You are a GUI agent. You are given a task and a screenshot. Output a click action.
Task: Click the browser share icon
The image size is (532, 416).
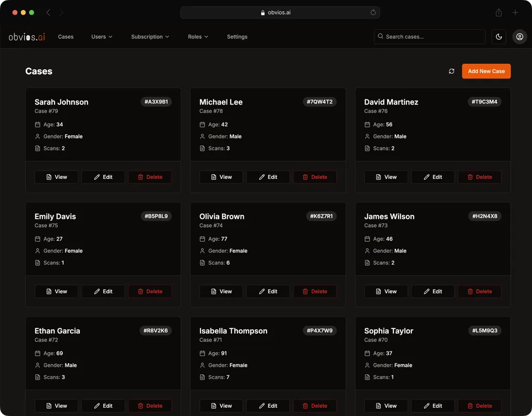[x=499, y=12]
